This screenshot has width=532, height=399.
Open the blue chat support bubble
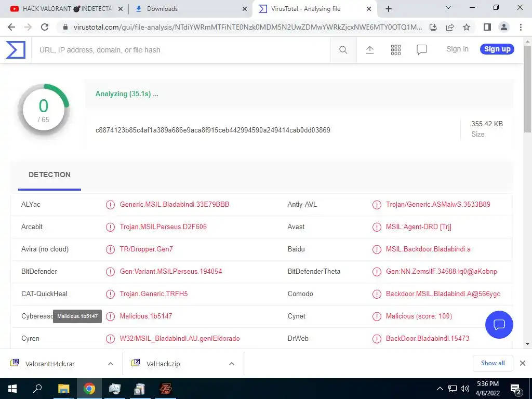pos(499,325)
